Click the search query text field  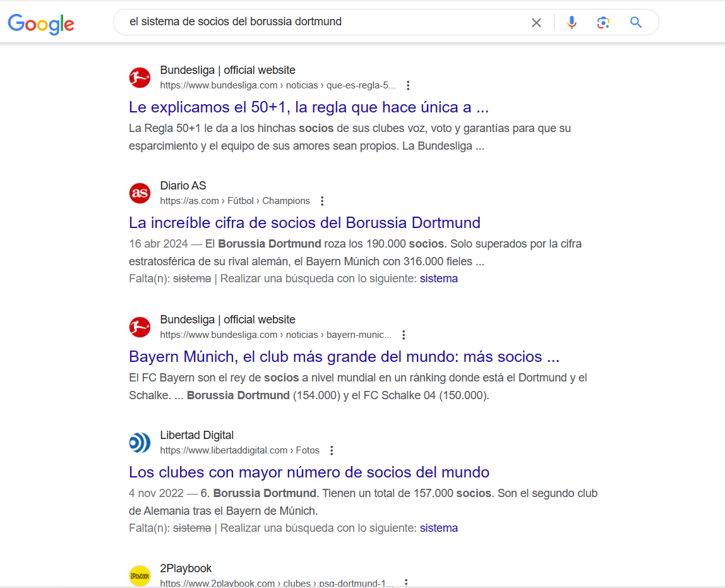pos(323,21)
